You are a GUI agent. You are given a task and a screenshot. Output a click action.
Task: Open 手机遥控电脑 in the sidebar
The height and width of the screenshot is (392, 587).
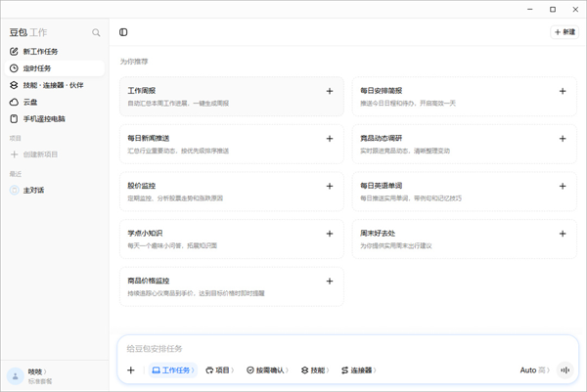click(x=54, y=119)
